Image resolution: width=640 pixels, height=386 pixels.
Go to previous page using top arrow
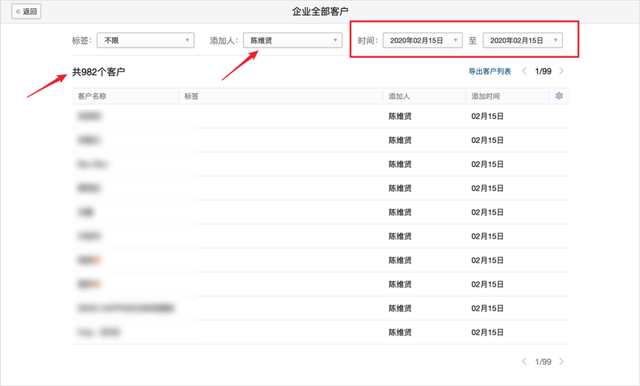point(524,71)
